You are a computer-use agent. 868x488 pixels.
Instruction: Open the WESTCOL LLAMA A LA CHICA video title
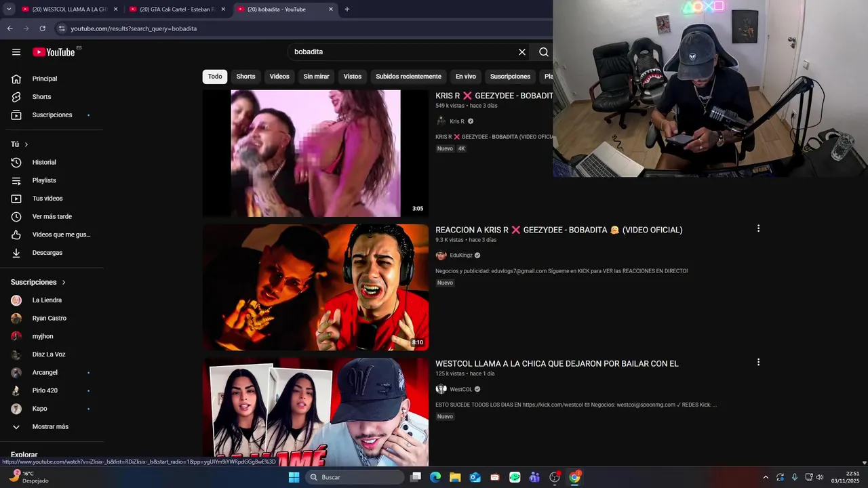point(557,363)
